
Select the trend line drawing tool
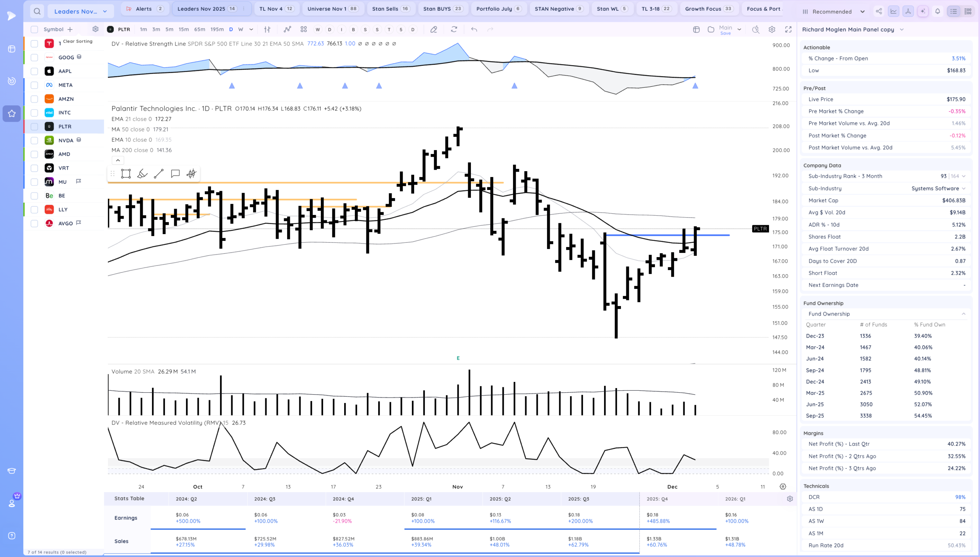(x=158, y=174)
